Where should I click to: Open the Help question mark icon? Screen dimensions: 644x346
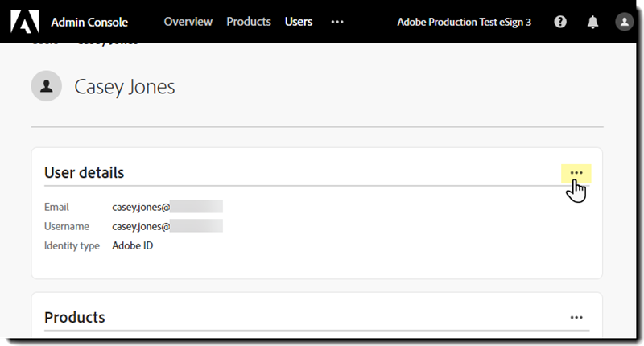[560, 22]
